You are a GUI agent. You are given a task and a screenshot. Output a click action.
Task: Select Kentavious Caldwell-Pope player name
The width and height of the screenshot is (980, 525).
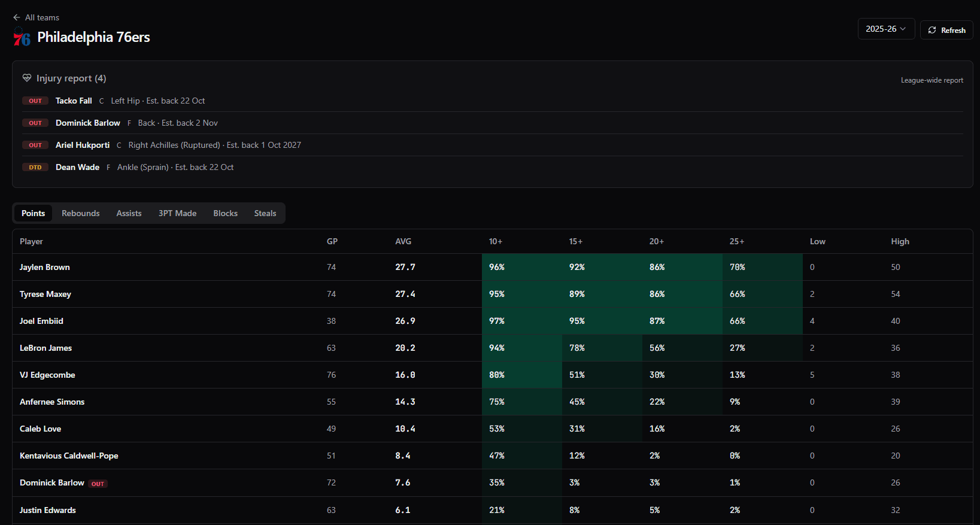[x=69, y=456]
